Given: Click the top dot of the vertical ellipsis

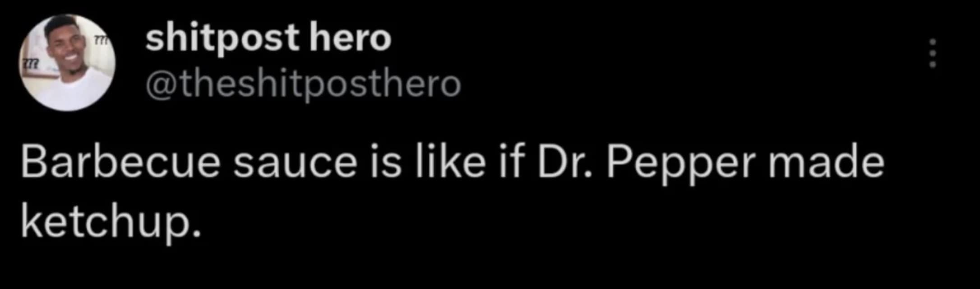Looking at the screenshot, I should click(933, 42).
